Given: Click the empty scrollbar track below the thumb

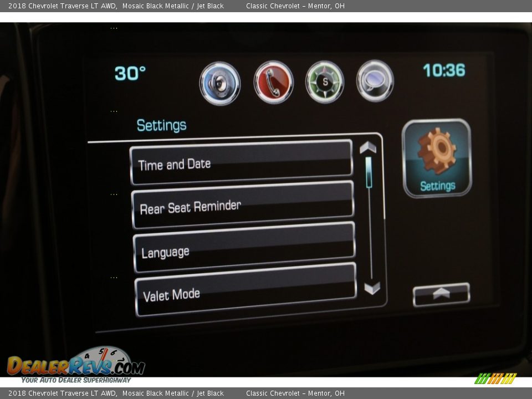Looking at the screenshot, I should 370,238.
